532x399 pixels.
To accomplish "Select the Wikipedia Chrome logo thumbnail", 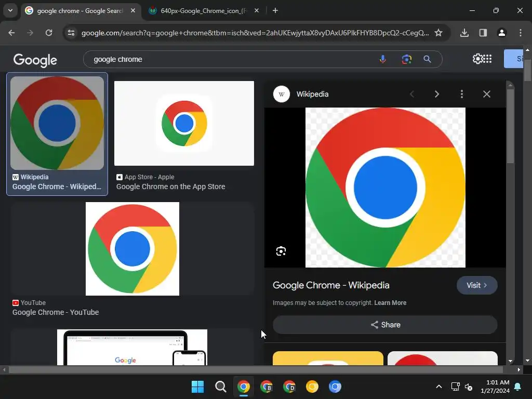I will [x=57, y=123].
